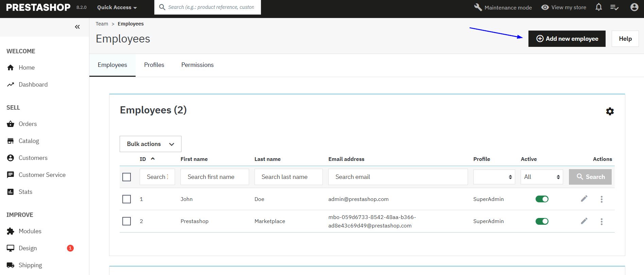This screenshot has height=275, width=644.
Task: Disable the Active toggle for John Doe
Action: point(542,199)
